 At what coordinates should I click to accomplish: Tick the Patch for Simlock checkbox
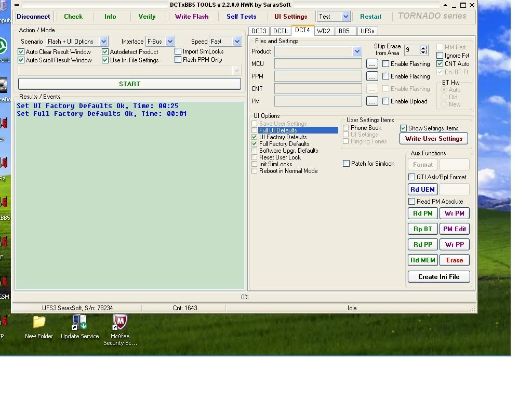point(347,164)
